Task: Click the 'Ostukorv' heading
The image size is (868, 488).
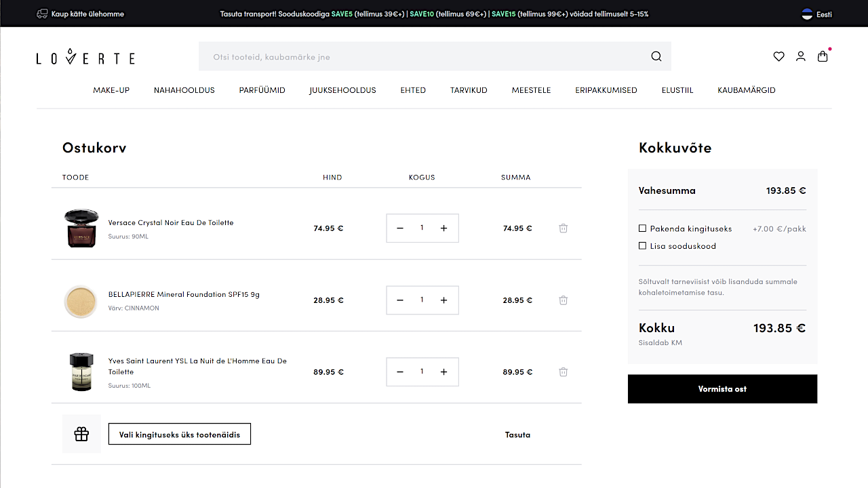Action: [94, 148]
